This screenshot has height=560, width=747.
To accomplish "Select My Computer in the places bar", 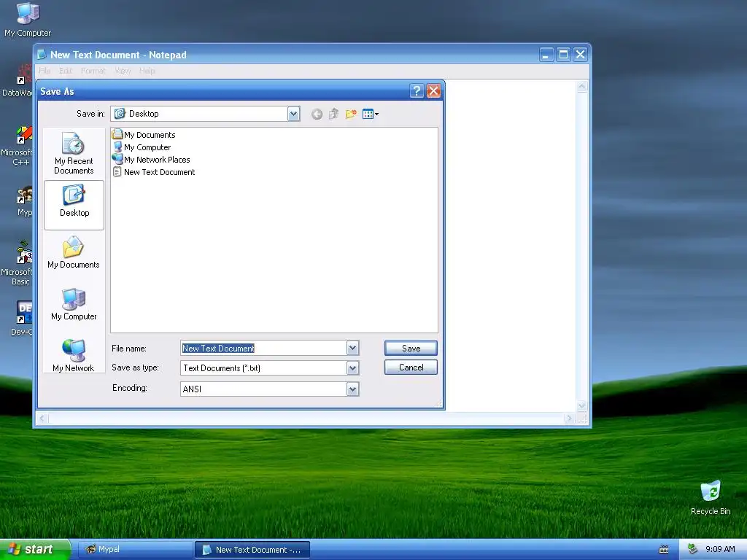I will [74, 304].
